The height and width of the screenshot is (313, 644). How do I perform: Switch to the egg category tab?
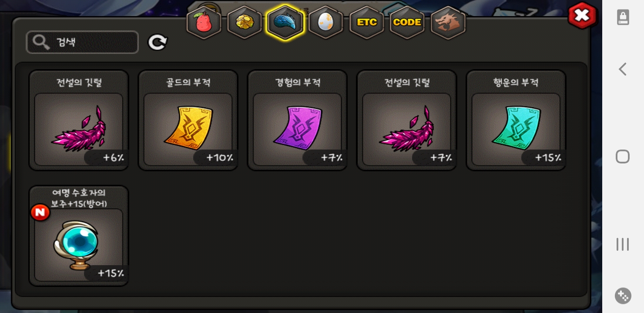click(325, 23)
